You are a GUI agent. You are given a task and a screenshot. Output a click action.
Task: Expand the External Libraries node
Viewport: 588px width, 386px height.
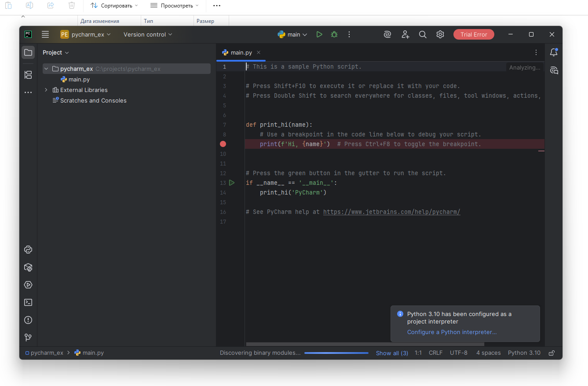[46, 90]
